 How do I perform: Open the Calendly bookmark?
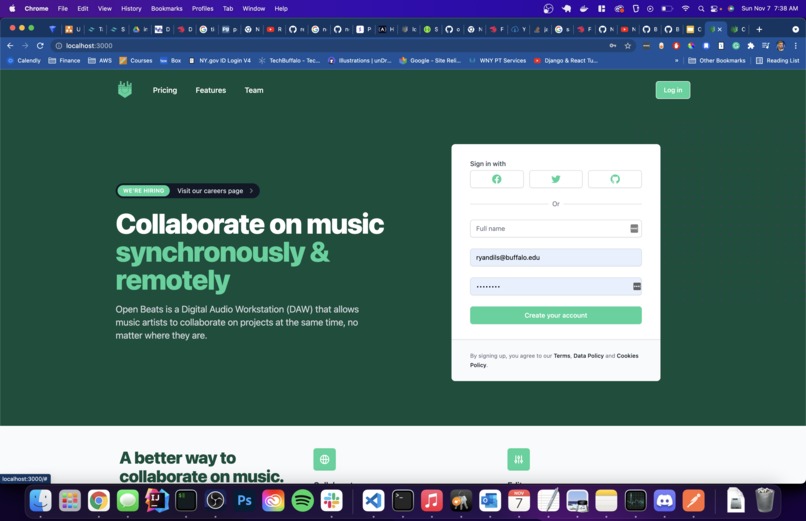point(24,61)
